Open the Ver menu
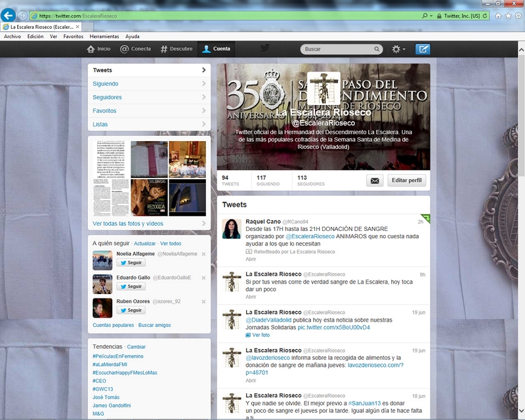Screen dimensions: 525x420 pyautogui.click(x=54, y=37)
